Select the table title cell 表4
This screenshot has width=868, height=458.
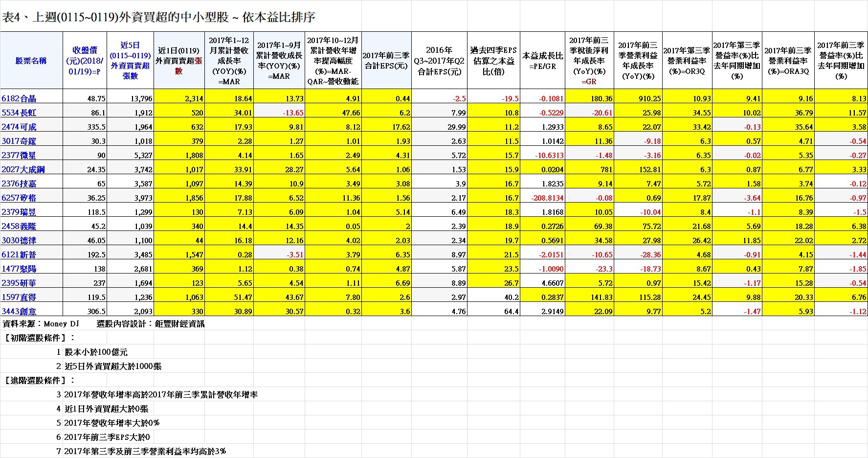159,18
